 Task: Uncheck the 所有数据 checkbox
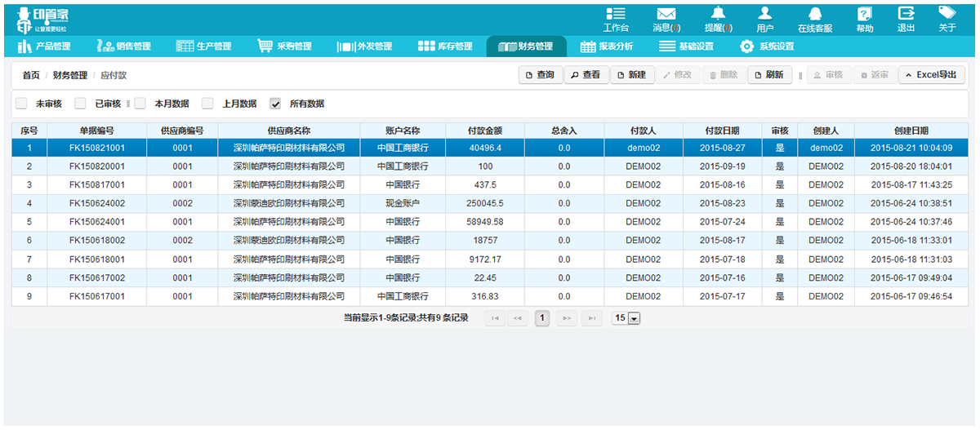point(275,104)
